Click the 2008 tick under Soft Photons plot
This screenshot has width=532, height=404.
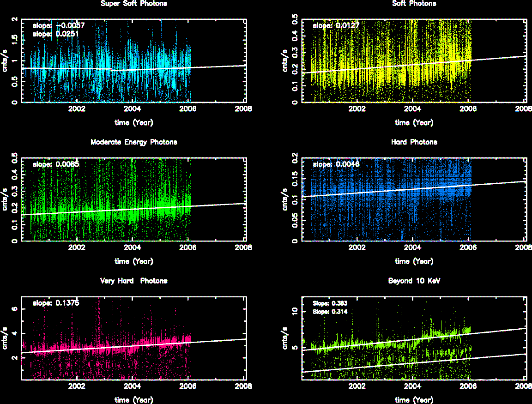pos(523,109)
